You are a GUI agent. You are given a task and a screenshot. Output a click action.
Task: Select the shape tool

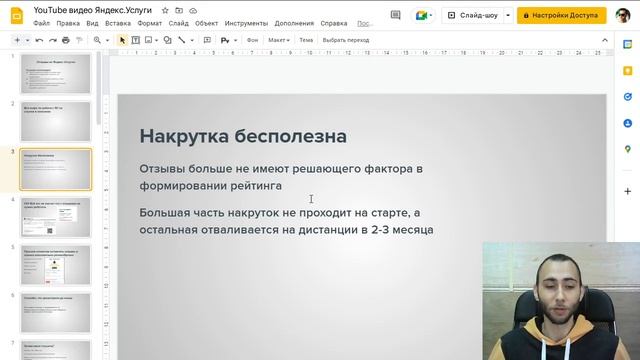(x=167, y=40)
